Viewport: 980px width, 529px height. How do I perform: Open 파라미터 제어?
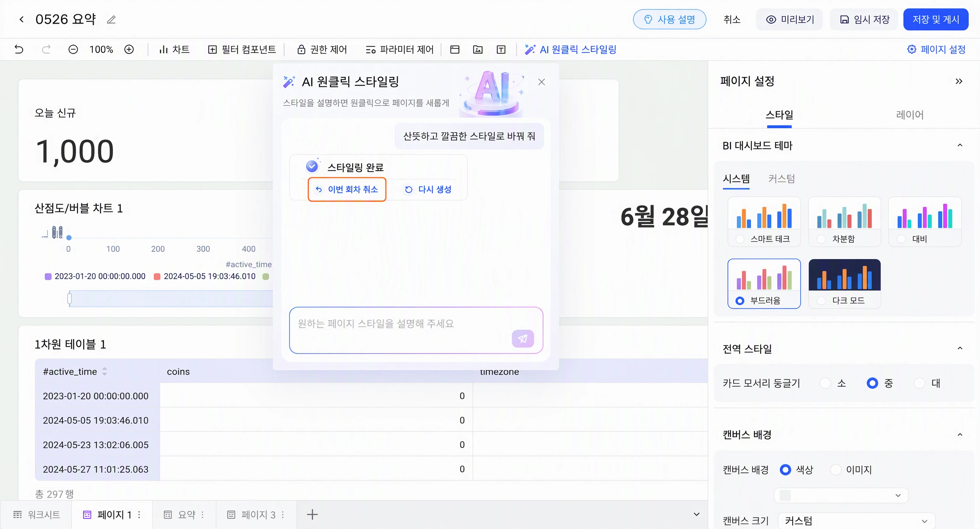tap(399, 49)
